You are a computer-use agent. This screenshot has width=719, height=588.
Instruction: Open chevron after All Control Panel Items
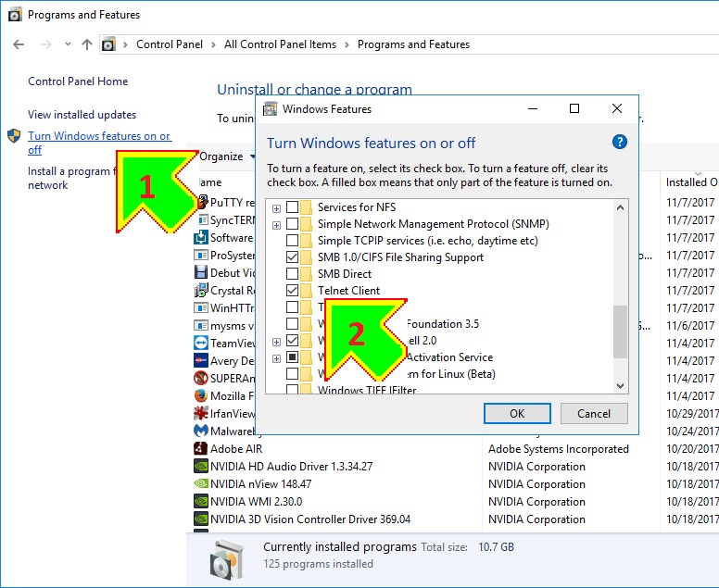tap(347, 45)
